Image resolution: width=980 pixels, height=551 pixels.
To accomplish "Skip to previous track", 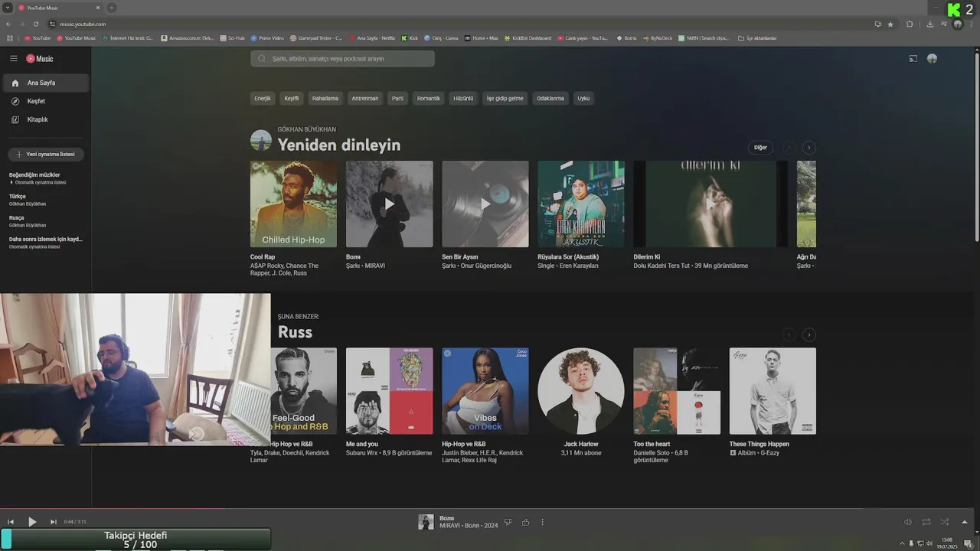I will 11,522.
